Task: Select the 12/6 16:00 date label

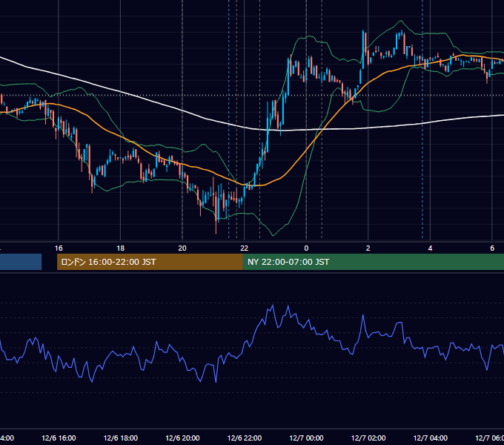Action: click(x=59, y=438)
